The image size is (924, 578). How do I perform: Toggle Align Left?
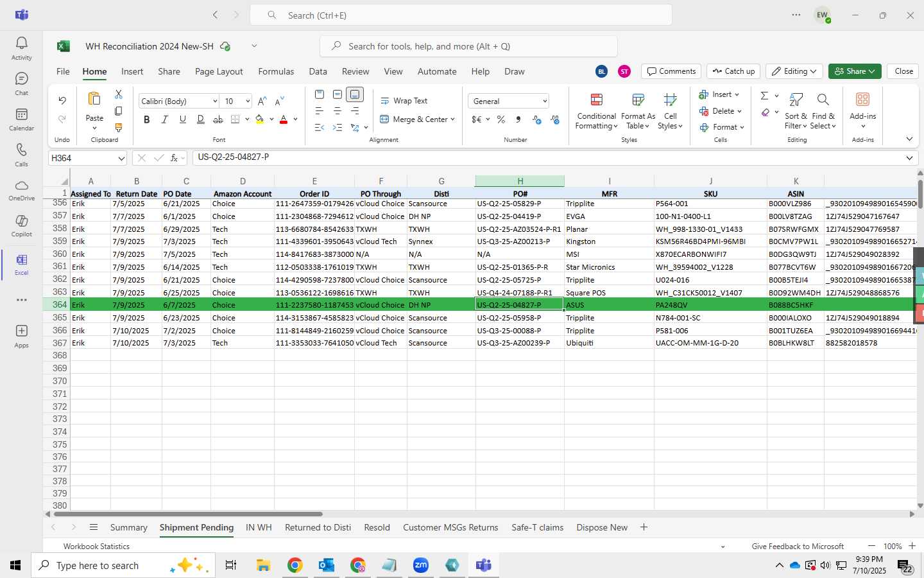[x=320, y=111]
